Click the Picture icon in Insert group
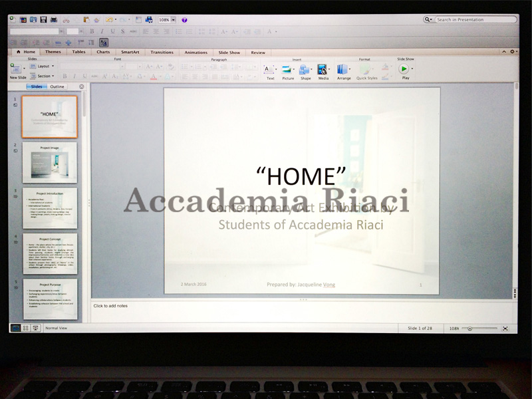This screenshot has width=532, height=399. (x=287, y=70)
